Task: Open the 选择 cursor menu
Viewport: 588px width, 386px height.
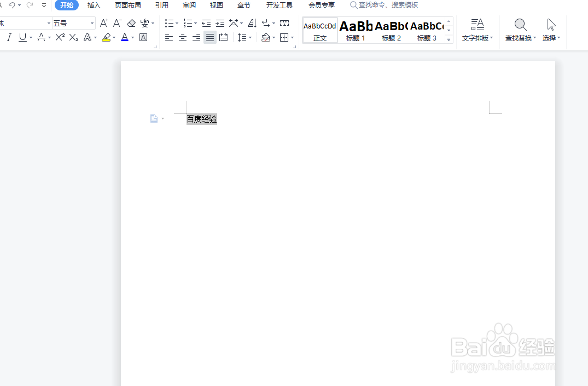Action: pyautogui.click(x=551, y=30)
